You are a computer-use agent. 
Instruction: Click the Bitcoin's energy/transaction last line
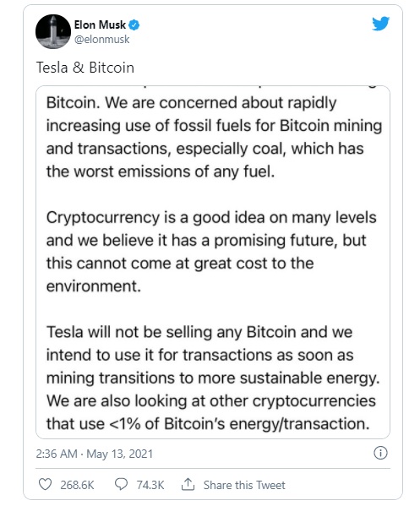click(x=208, y=424)
